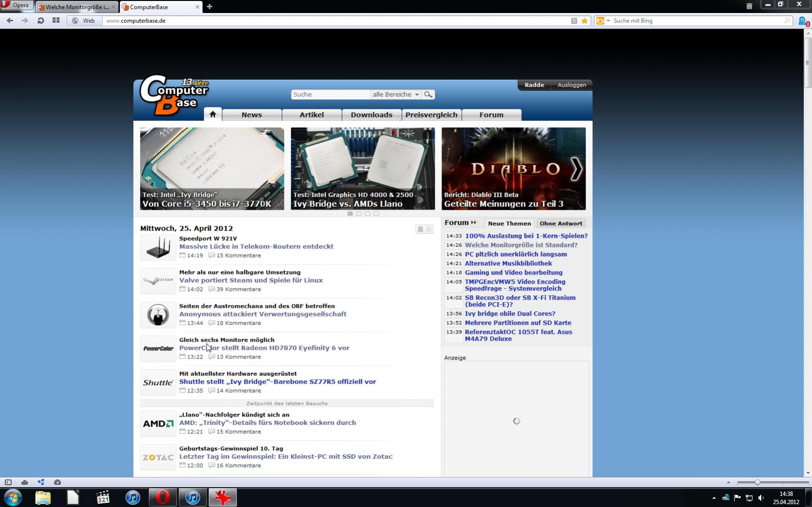Screen dimensions: 812x507
Task: Switch to the 'Ohne Antwort' forum tab
Action: (x=561, y=223)
